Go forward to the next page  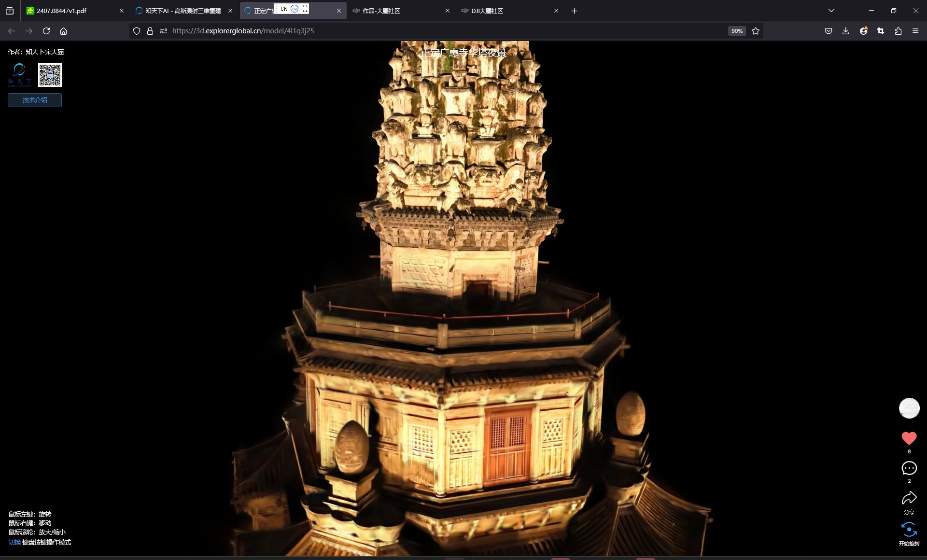click(x=29, y=31)
